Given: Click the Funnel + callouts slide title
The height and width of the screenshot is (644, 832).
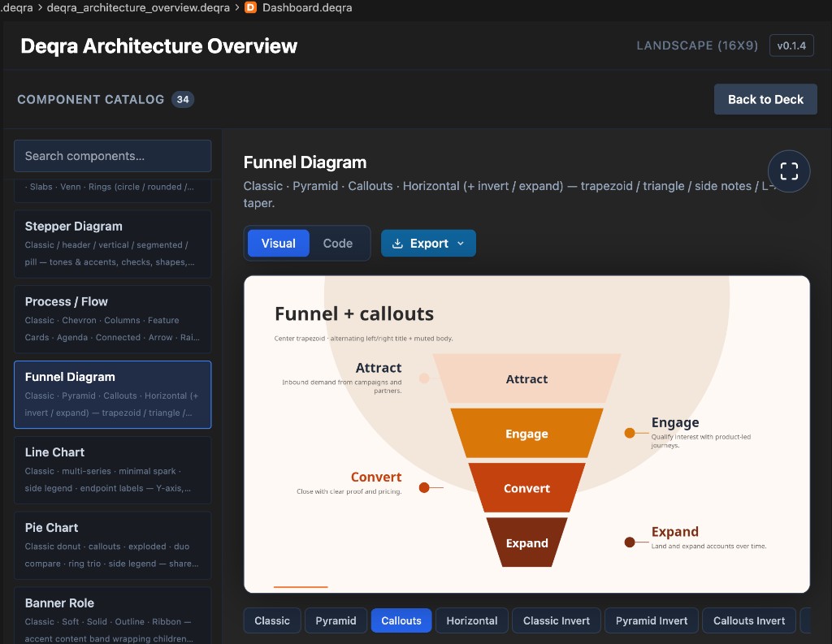Looking at the screenshot, I should click(354, 313).
